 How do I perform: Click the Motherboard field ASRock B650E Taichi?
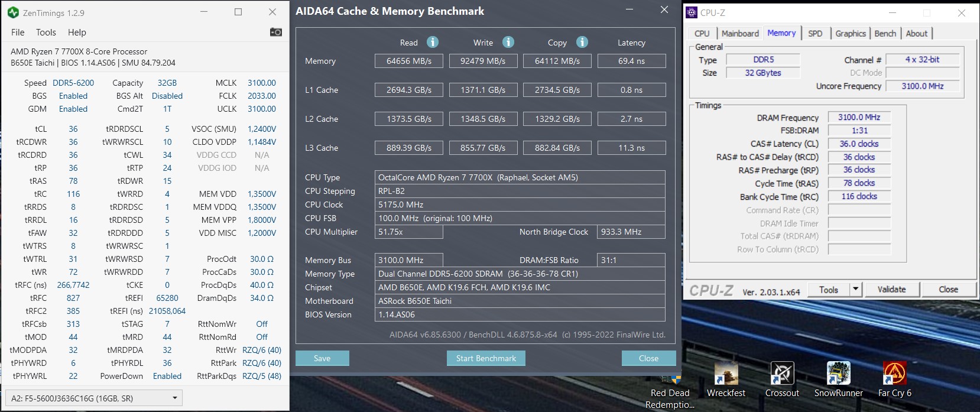point(520,301)
